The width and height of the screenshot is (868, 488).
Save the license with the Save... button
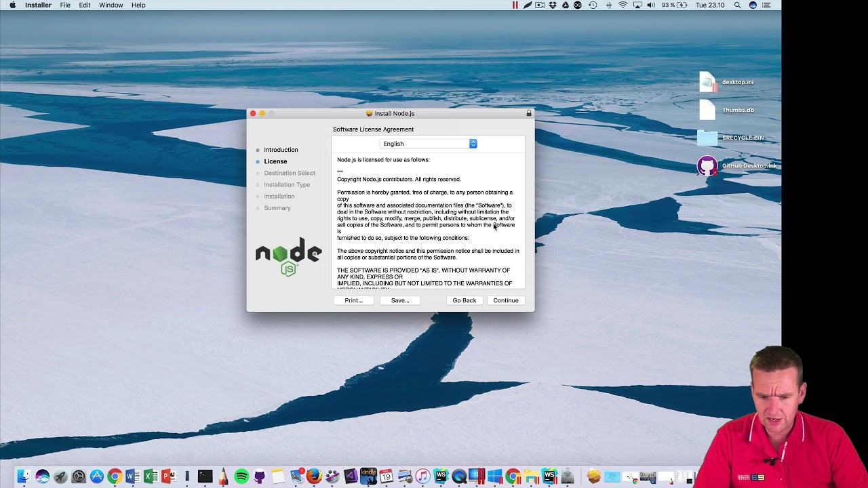(400, 300)
